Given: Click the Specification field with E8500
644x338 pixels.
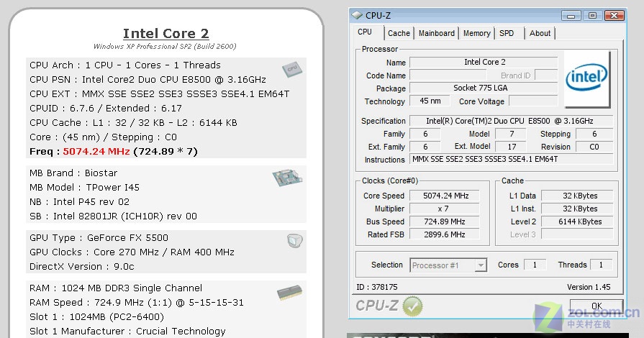Looking at the screenshot, I should coord(512,121).
